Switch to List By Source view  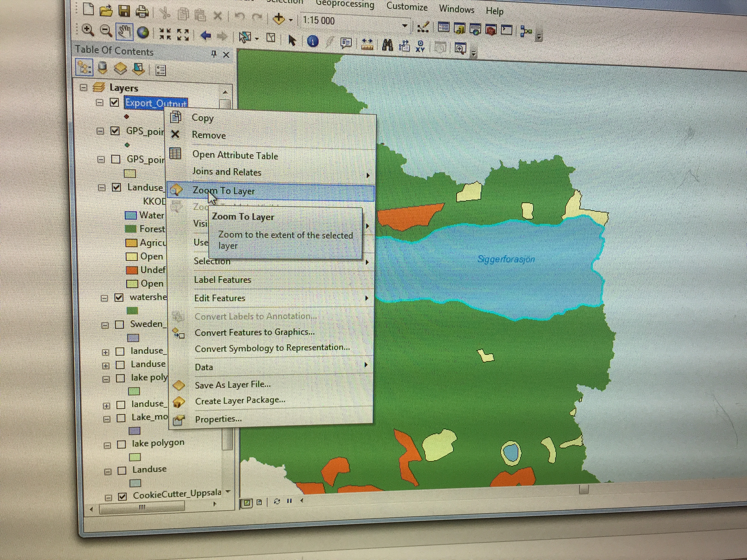102,68
